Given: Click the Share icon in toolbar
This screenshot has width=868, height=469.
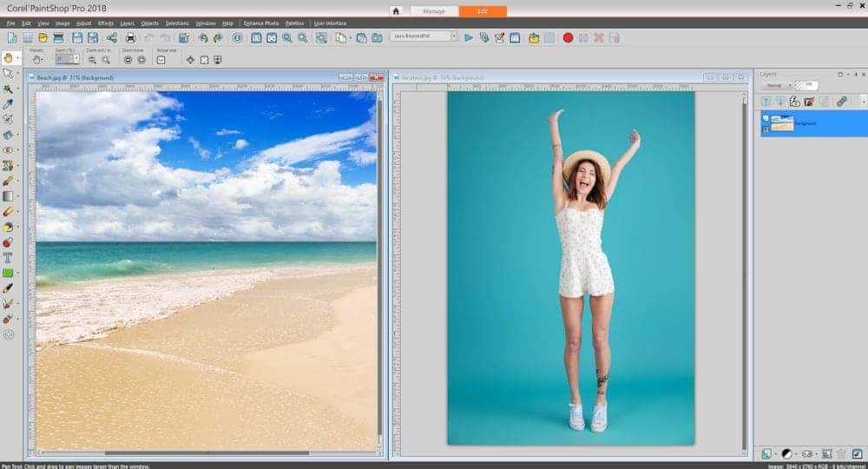Looking at the screenshot, I should point(112,38).
